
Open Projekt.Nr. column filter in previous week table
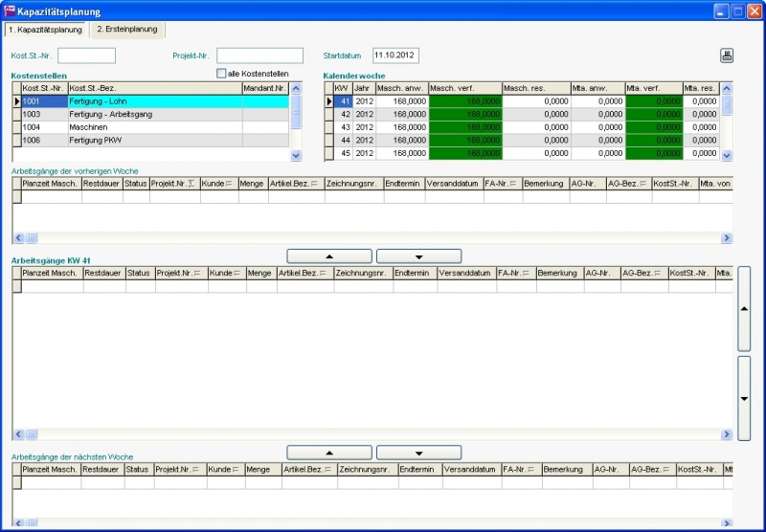point(191,184)
